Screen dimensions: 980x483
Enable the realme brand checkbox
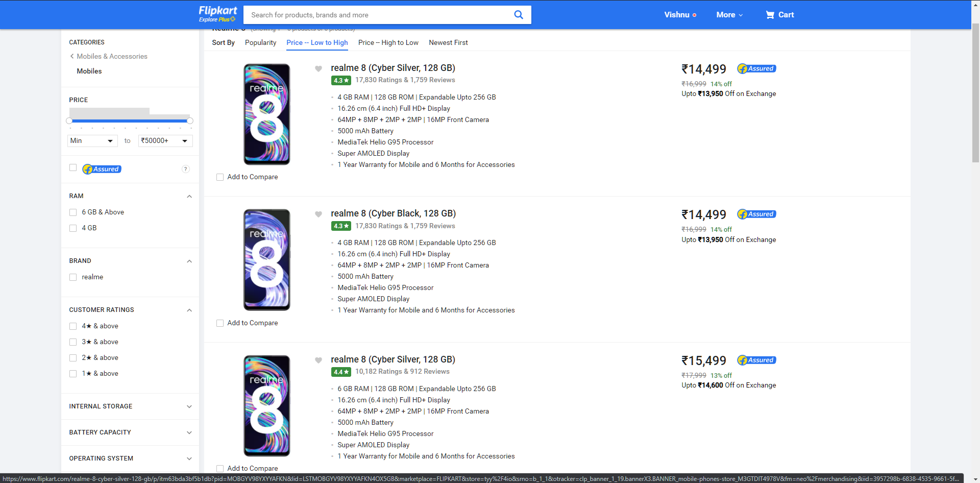pos(73,277)
